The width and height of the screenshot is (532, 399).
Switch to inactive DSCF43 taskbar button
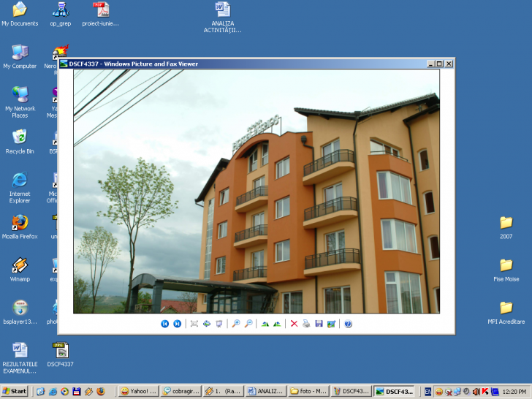coord(351,391)
